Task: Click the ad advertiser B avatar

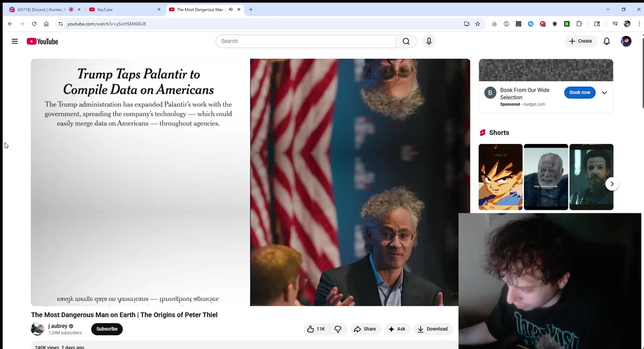Action: 490,93
